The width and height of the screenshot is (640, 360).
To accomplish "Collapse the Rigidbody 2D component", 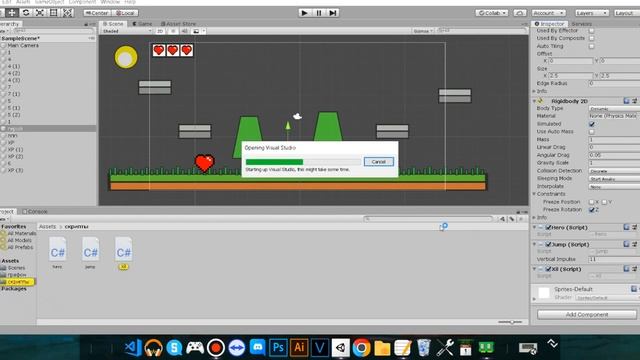I will [534, 101].
